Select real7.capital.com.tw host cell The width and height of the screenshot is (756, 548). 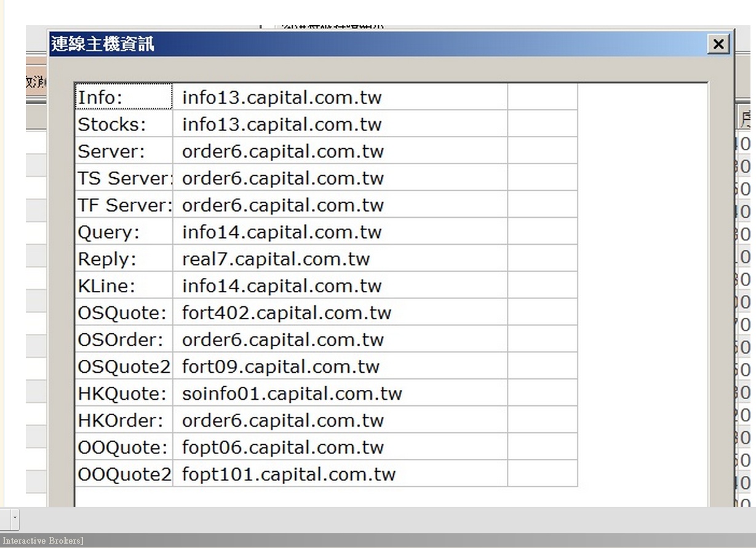click(340, 259)
